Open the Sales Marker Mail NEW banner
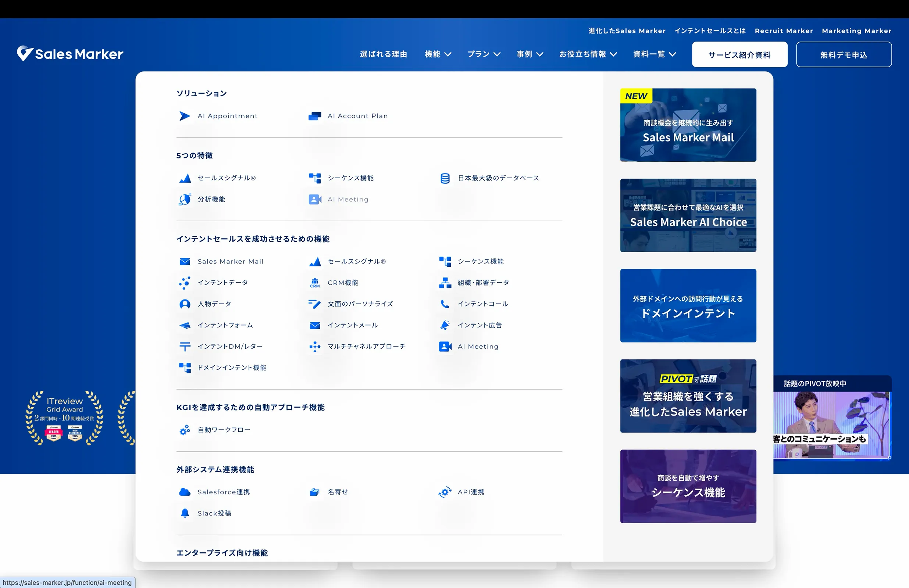This screenshot has width=909, height=588. [x=688, y=125]
